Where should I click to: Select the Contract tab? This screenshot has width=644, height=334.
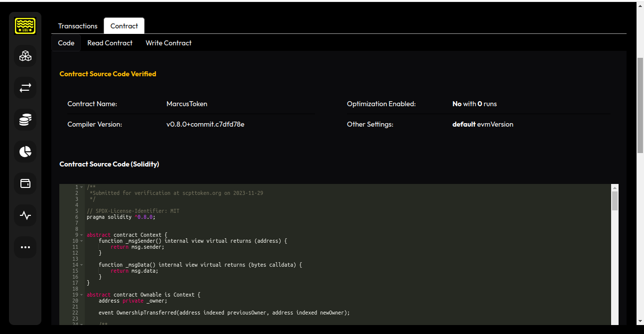pos(124,26)
